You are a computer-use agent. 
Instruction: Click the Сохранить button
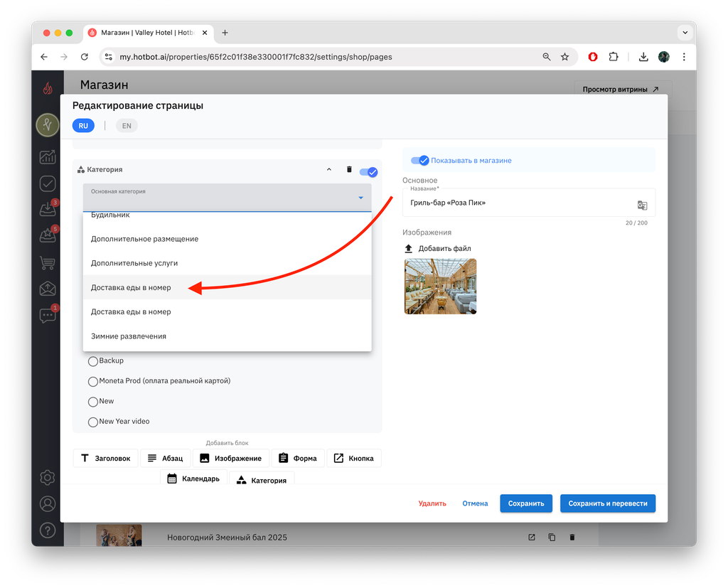[x=526, y=503]
